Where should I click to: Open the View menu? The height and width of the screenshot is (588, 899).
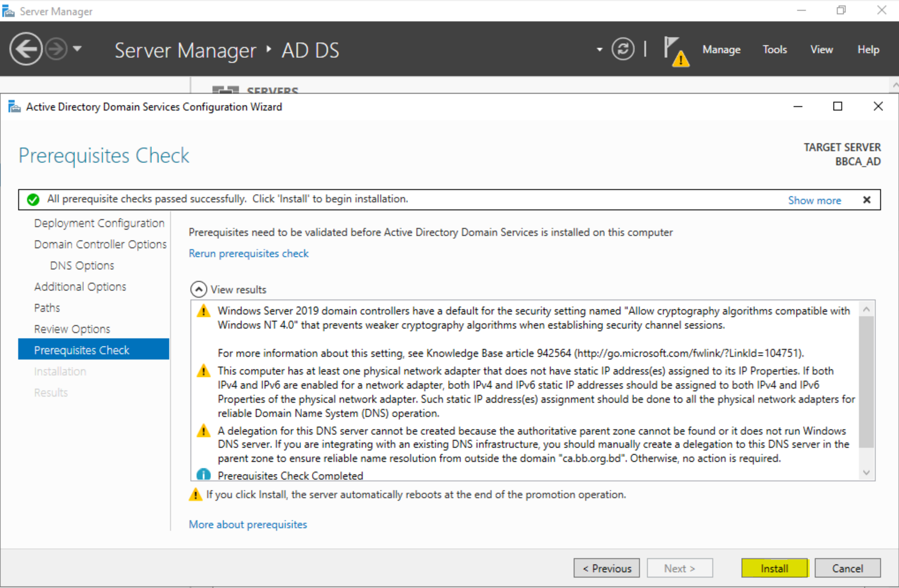coord(822,49)
